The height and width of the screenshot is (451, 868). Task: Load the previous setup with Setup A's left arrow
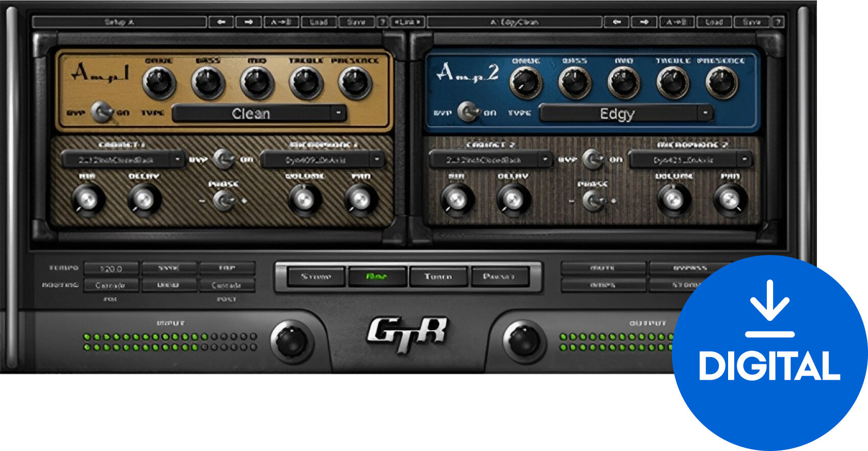[221, 22]
